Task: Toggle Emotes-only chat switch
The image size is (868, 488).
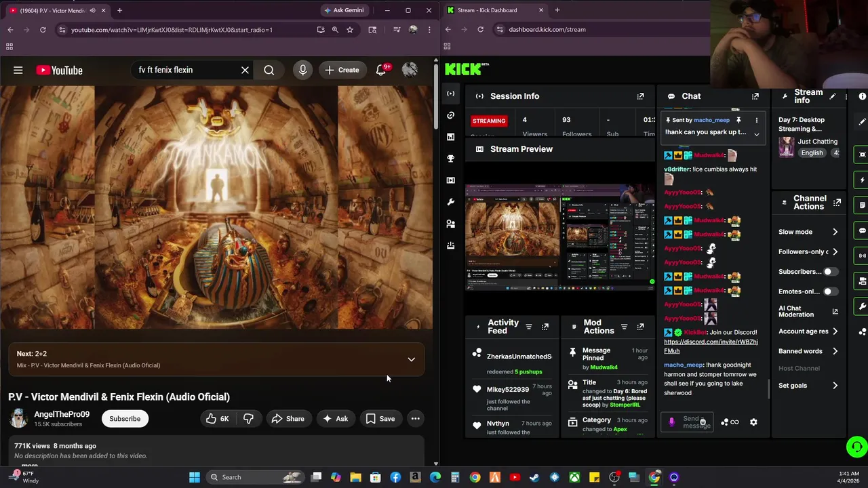Action: tap(830, 291)
